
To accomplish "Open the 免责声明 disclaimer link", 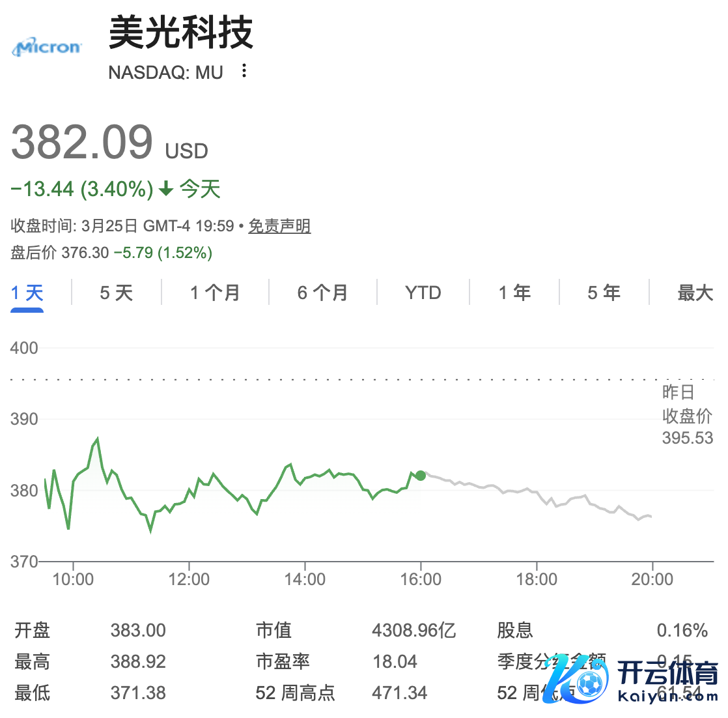I will tap(279, 226).
